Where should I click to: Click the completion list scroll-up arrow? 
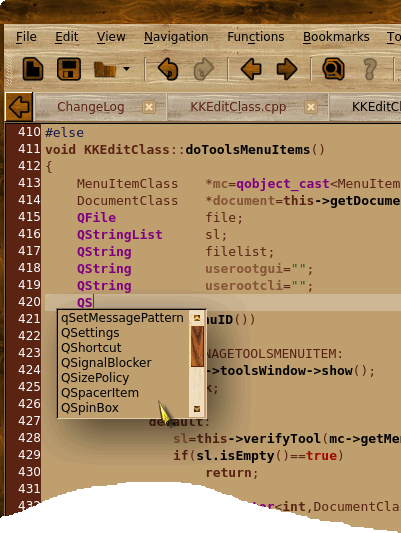tap(197, 318)
